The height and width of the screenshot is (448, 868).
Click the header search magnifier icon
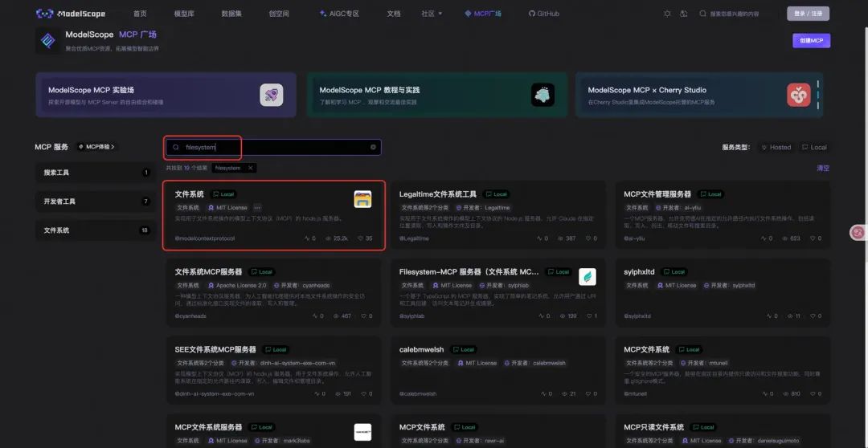[x=702, y=14]
